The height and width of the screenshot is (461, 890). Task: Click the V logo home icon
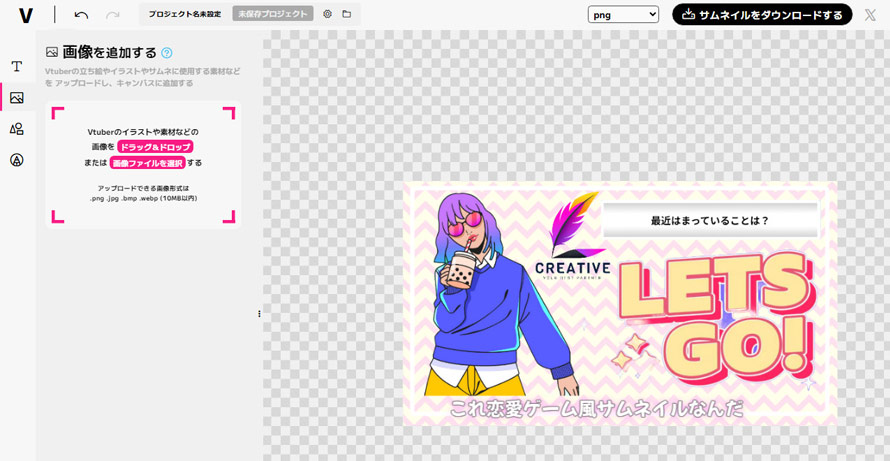click(26, 15)
